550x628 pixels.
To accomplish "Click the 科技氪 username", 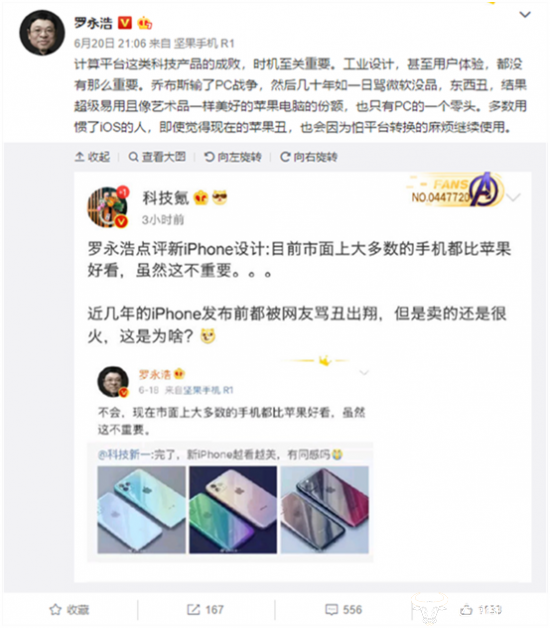I will [x=165, y=198].
